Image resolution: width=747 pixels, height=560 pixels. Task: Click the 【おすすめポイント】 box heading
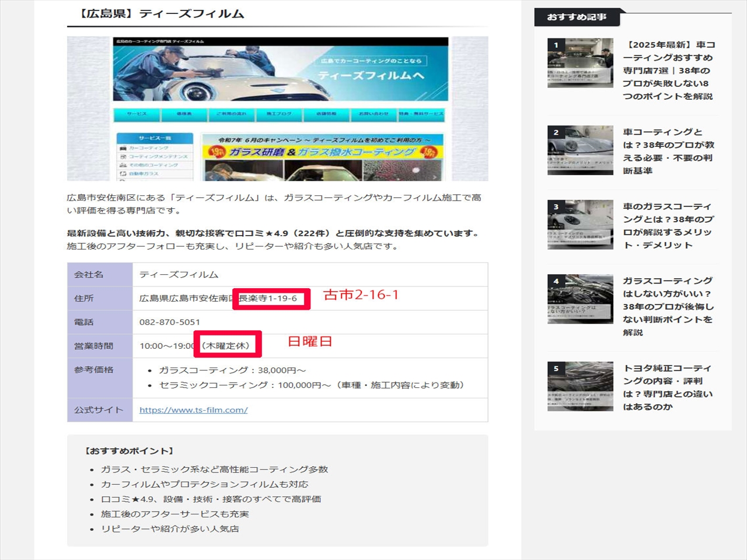pyautogui.click(x=130, y=451)
